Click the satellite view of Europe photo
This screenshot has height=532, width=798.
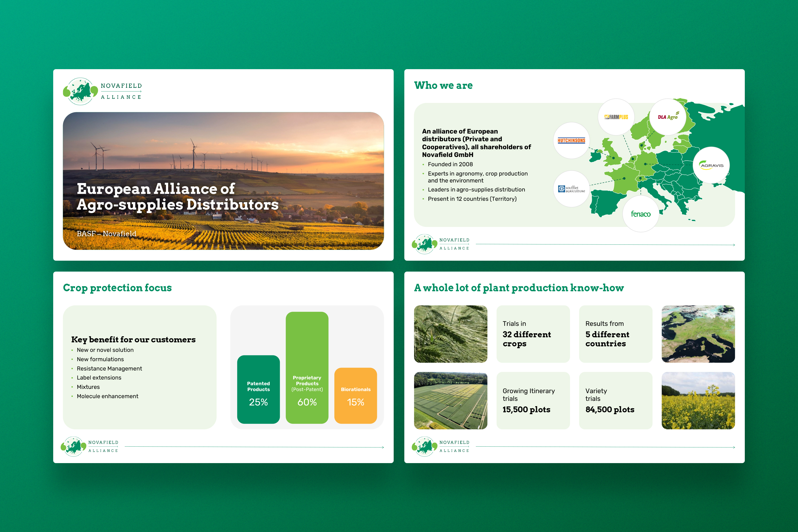(x=698, y=334)
